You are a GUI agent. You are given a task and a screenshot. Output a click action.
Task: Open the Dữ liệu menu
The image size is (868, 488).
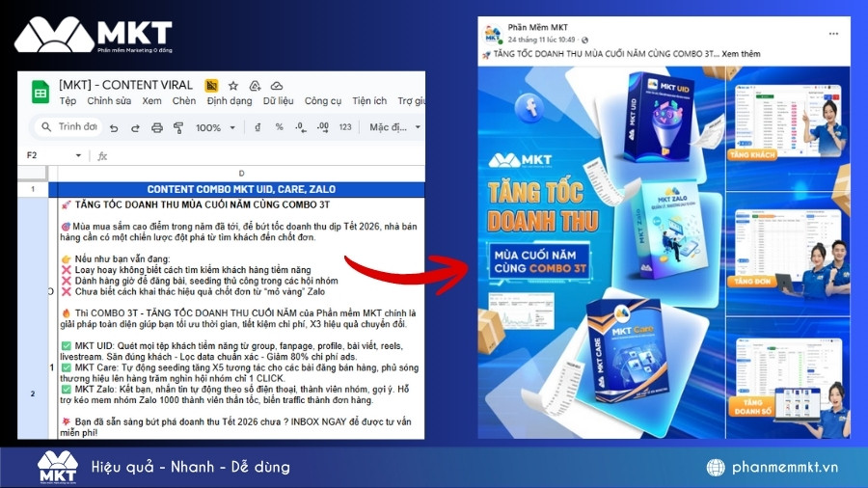click(x=279, y=100)
